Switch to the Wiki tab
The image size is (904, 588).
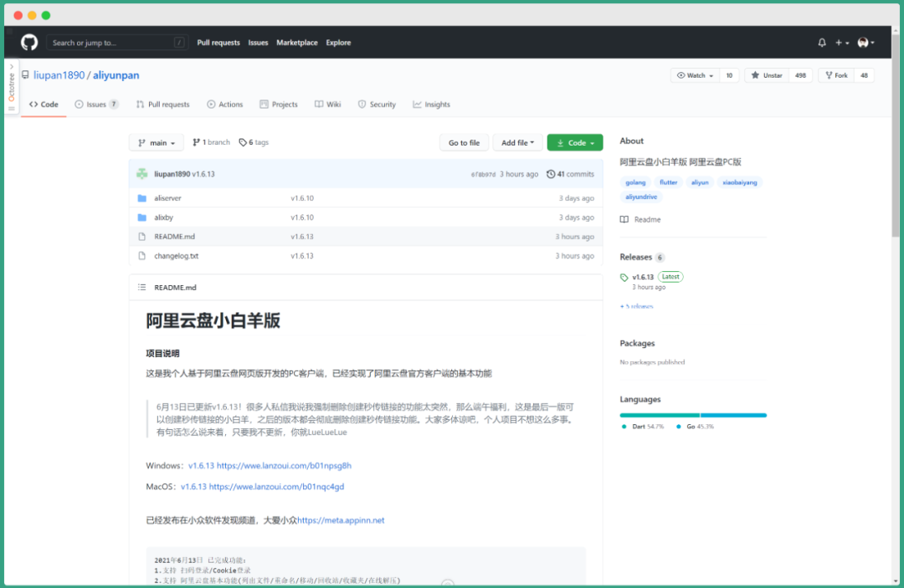coord(327,105)
